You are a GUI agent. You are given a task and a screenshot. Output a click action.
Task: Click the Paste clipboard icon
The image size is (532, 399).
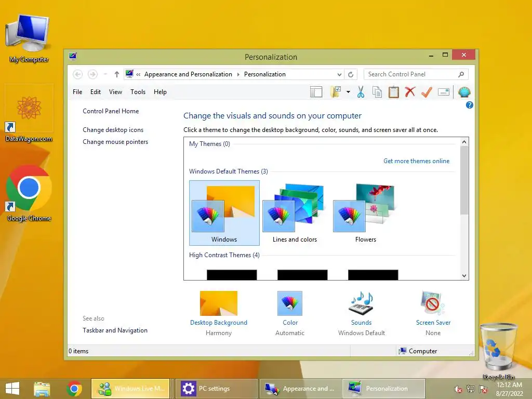click(394, 92)
